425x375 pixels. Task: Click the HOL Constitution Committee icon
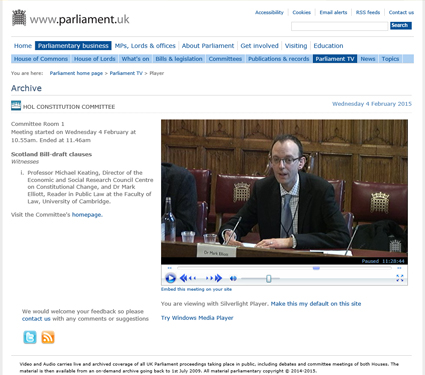[x=16, y=105]
